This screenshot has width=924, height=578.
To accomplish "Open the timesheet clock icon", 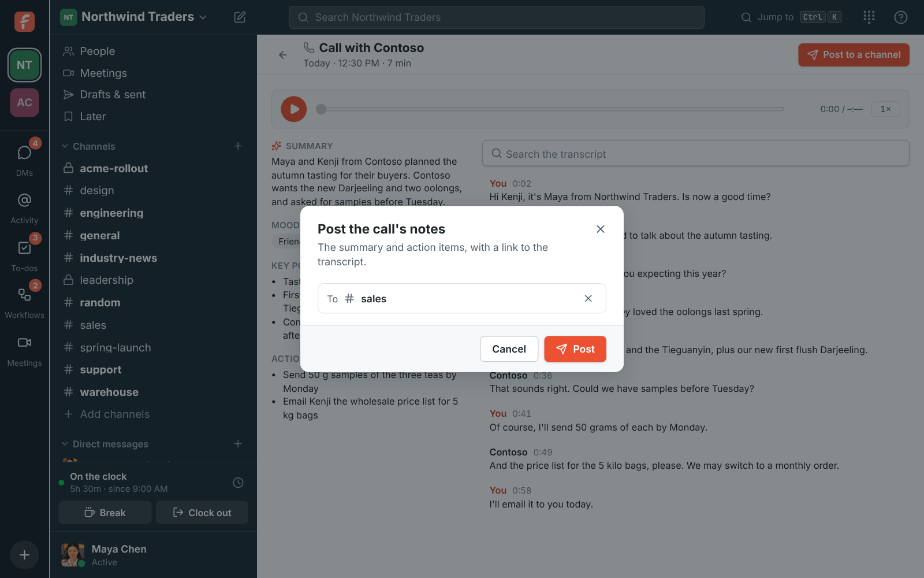I will (238, 483).
